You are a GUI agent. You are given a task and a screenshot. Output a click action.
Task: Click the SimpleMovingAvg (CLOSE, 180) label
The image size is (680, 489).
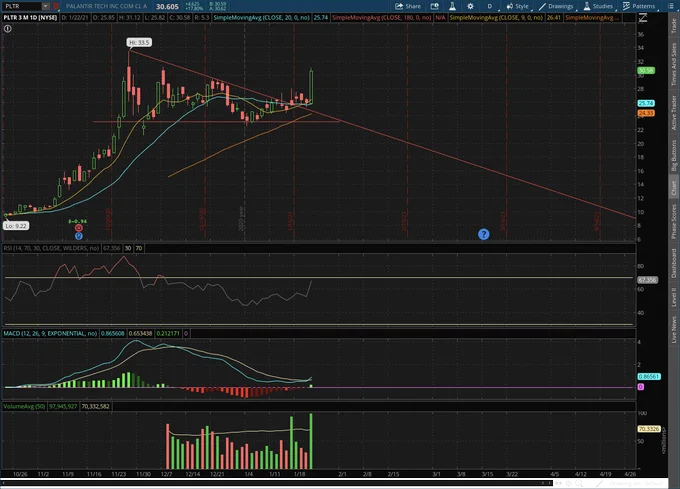(x=382, y=18)
